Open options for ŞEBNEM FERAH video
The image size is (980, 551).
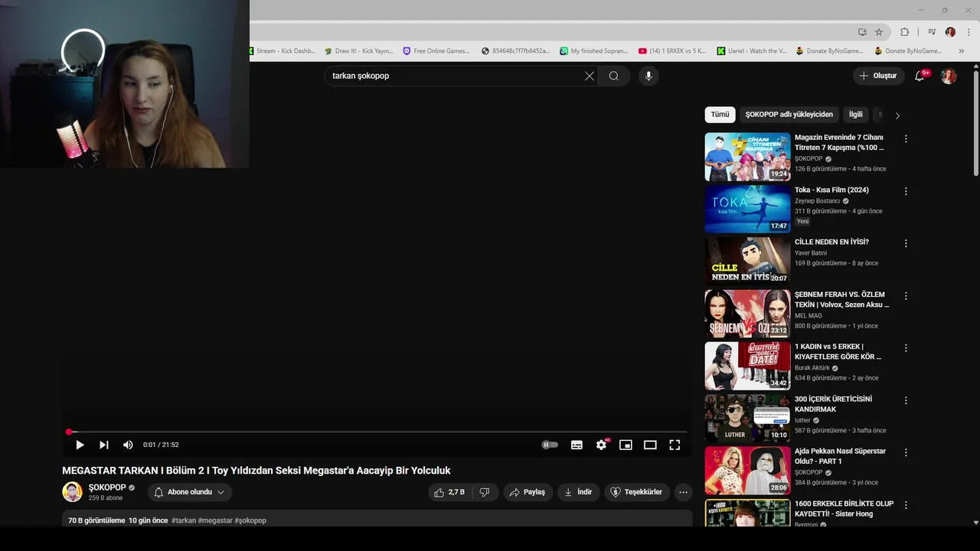(x=906, y=296)
